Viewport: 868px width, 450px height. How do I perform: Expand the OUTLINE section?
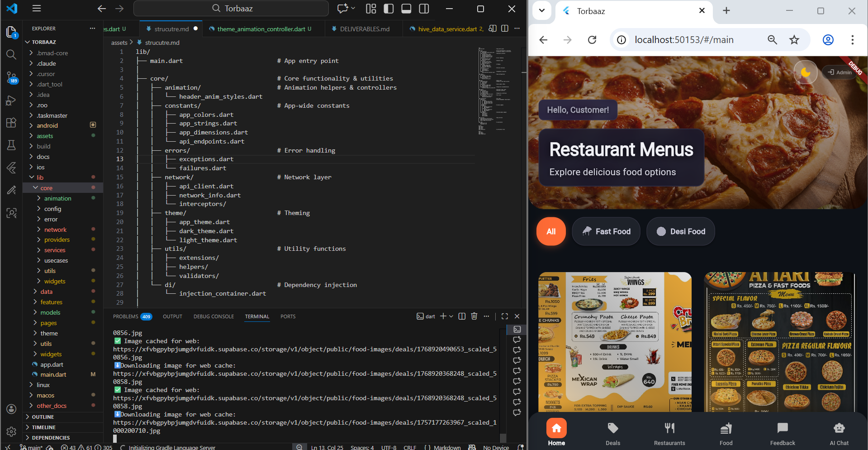click(43, 417)
